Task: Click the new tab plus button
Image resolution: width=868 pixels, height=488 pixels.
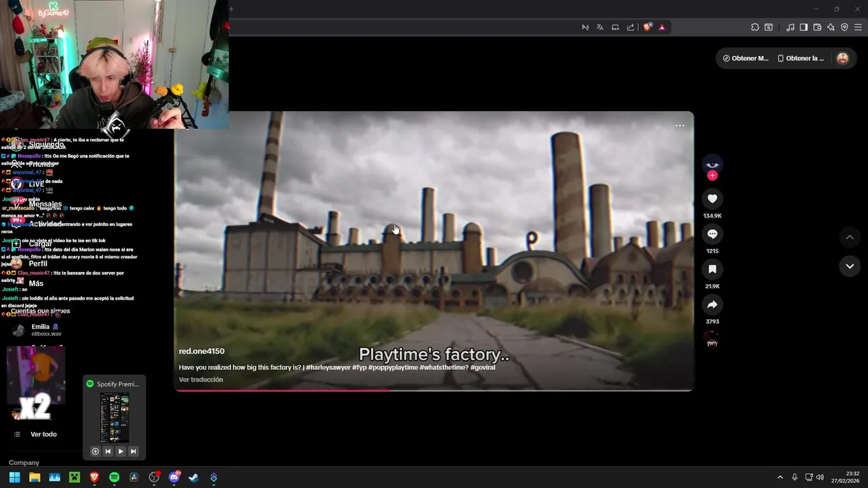Action: [231, 9]
